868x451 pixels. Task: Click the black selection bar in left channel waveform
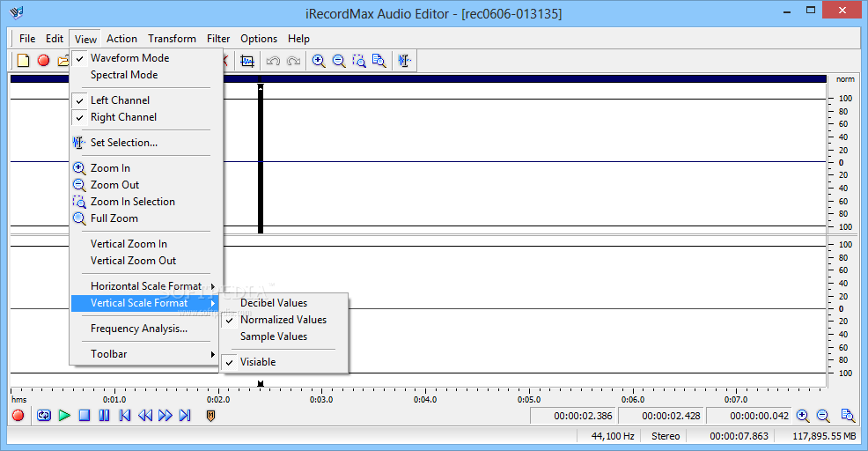pyautogui.click(x=261, y=159)
